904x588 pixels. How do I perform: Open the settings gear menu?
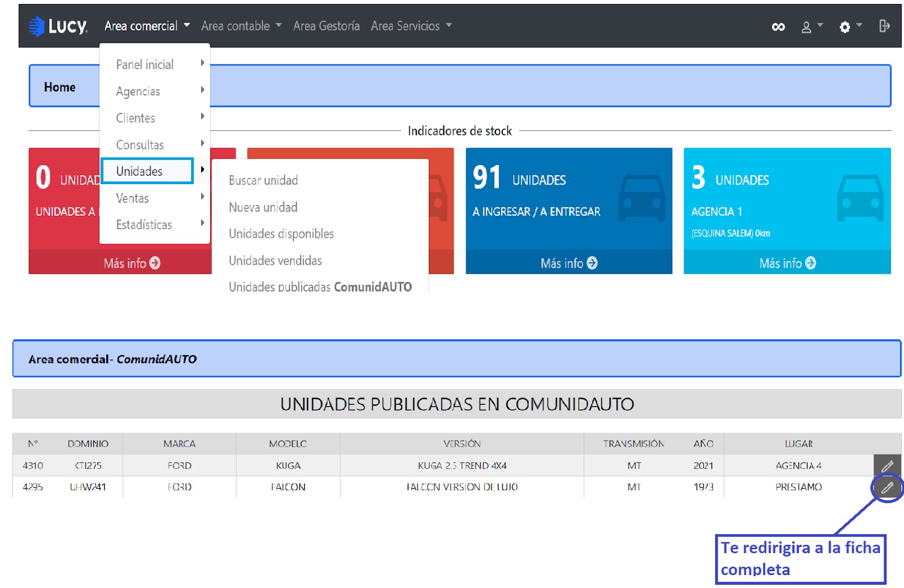(x=850, y=27)
